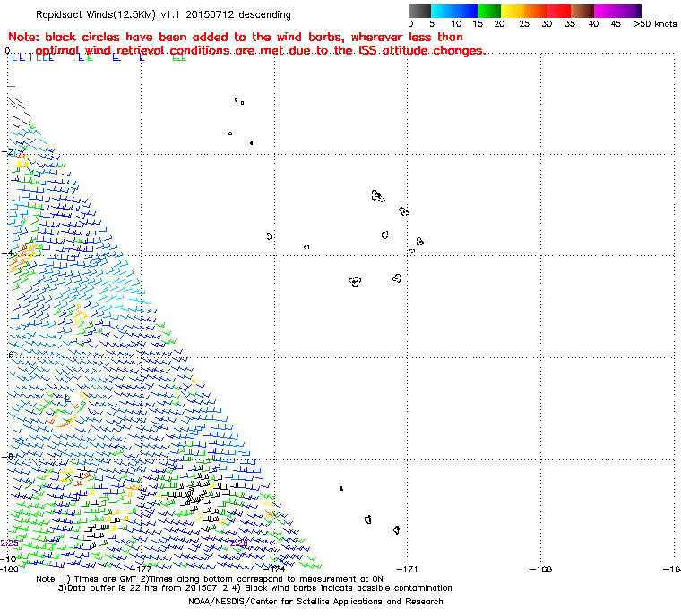Click the gray 0-5 knots color segment
Viewport: 681px width, 616px height.
point(419,11)
